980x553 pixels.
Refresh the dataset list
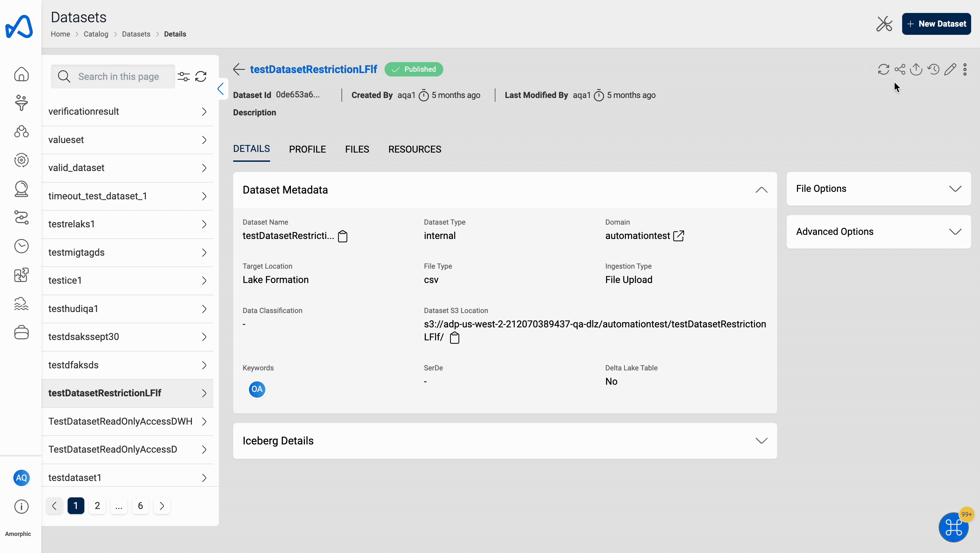point(201,76)
